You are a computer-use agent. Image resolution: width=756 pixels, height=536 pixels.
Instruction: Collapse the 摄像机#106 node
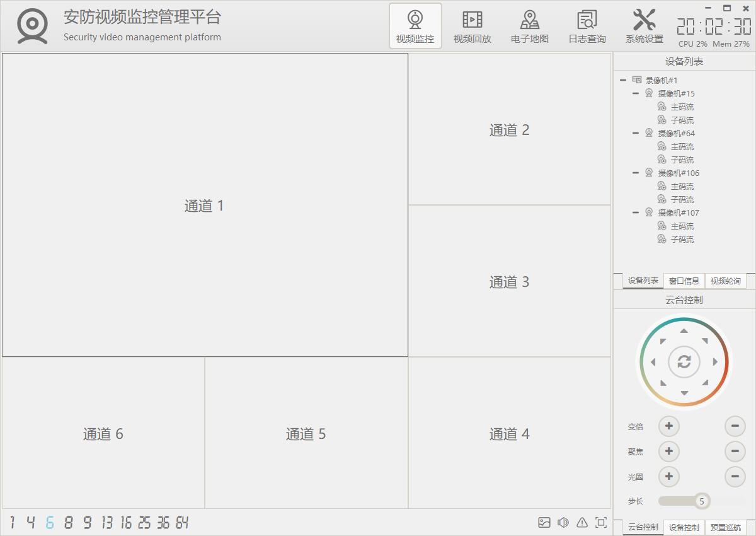(x=636, y=173)
